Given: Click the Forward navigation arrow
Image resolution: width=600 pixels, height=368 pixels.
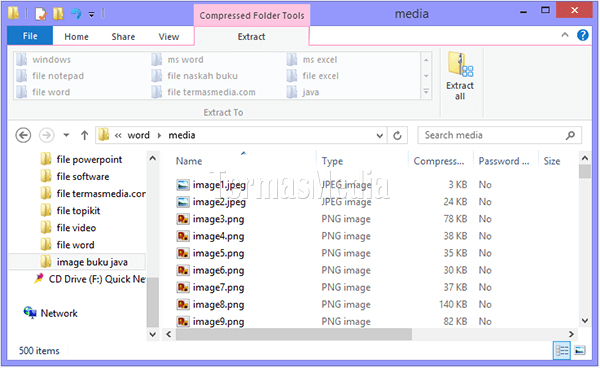Looking at the screenshot, I should pyautogui.click(x=47, y=135).
